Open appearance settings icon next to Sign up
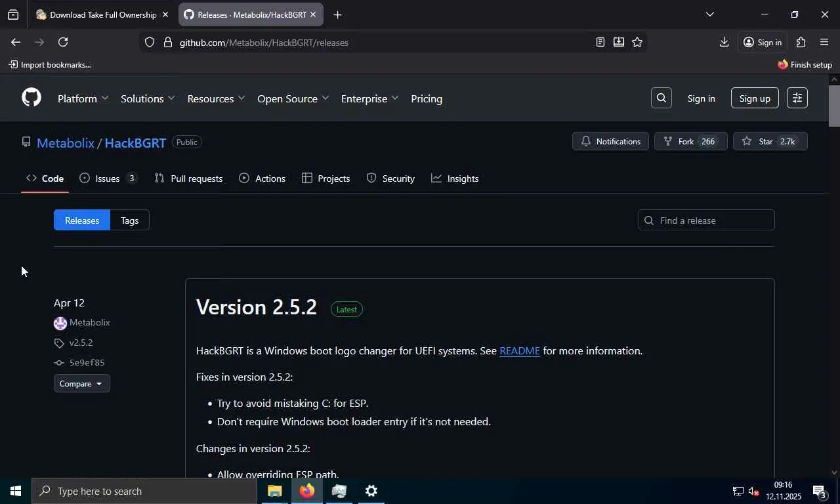Image resolution: width=840 pixels, height=504 pixels. (797, 98)
